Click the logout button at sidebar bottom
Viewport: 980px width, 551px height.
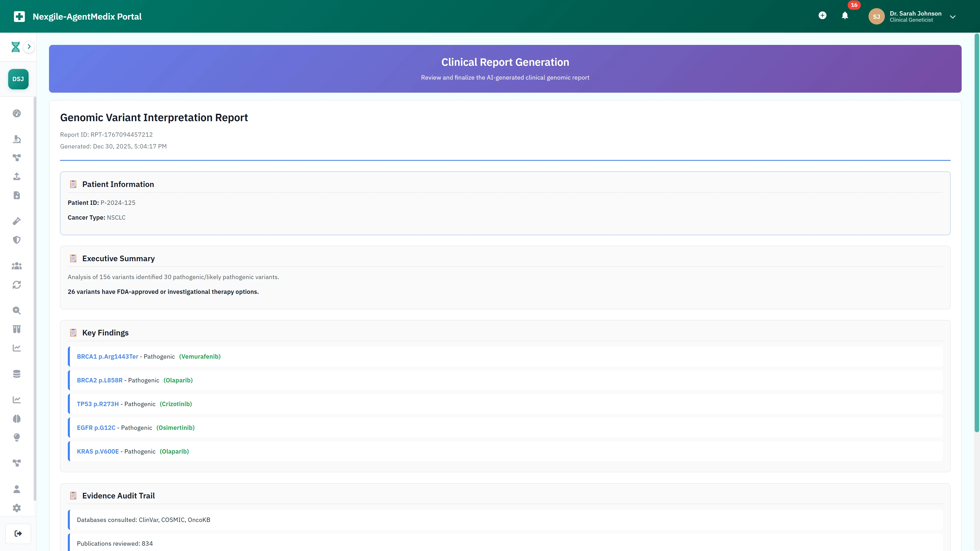click(x=18, y=533)
